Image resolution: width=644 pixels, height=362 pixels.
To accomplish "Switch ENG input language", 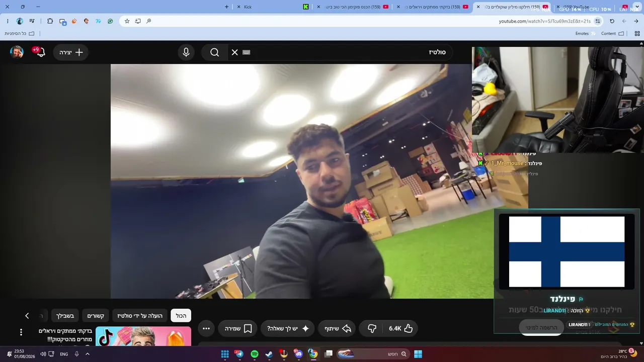I will click(x=64, y=354).
